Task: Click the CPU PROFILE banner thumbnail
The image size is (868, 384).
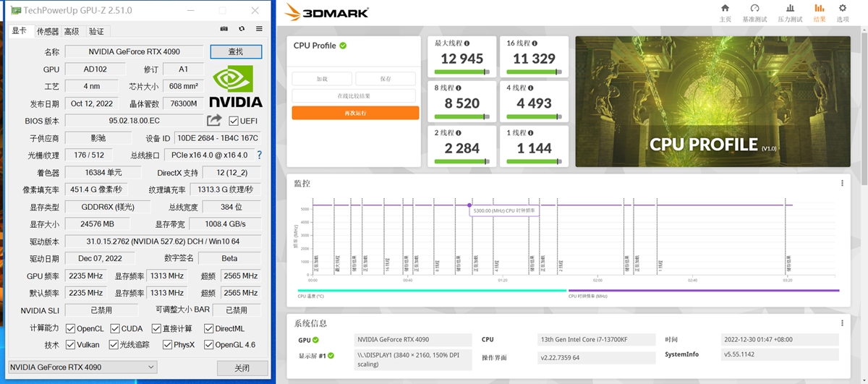Action: (x=713, y=102)
